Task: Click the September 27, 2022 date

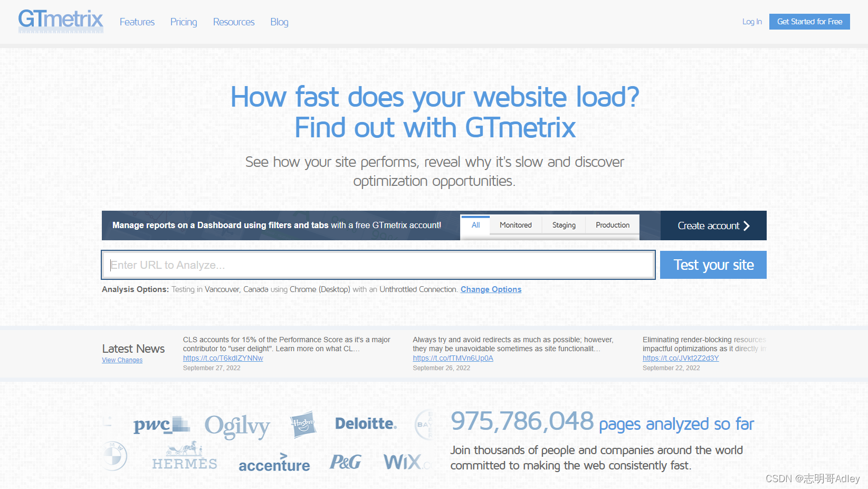Action: [212, 368]
